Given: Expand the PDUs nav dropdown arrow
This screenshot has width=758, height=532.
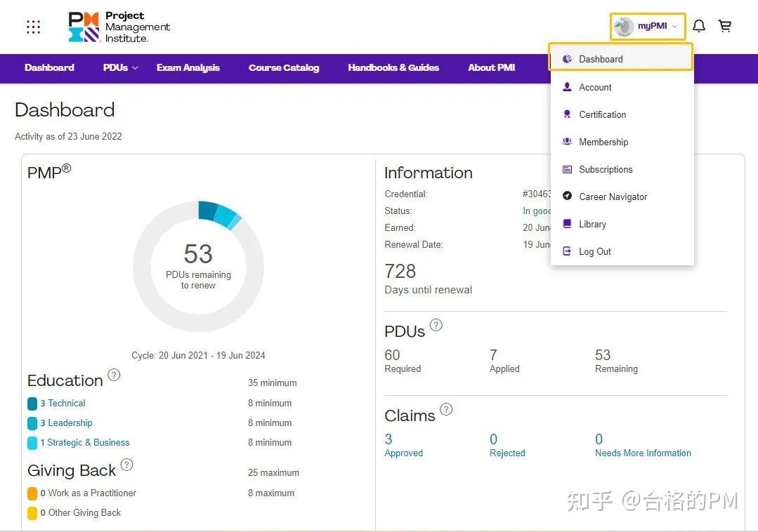Looking at the screenshot, I should [x=135, y=68].
